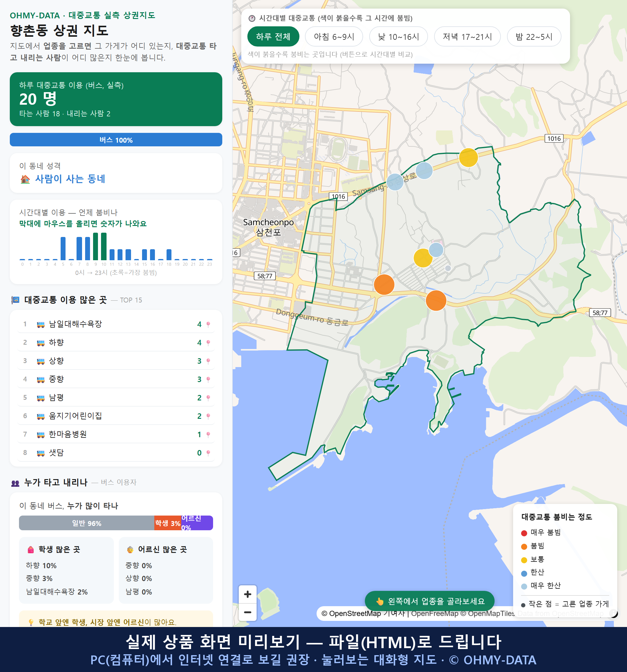This screenshot has width=627, height=672.
Task: Click 남평 0% under 어르신 많은 곳
Action: click(x=139, y=592)
